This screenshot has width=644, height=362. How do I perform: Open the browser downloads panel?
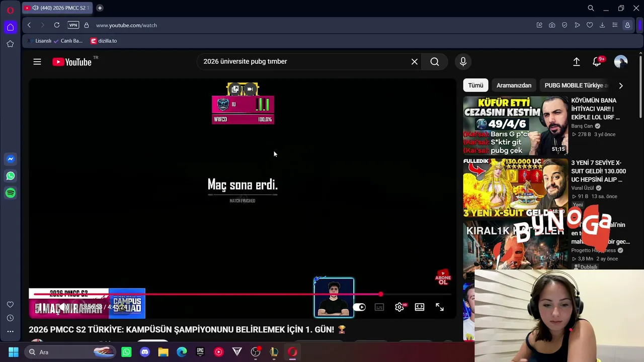(602, 25)
